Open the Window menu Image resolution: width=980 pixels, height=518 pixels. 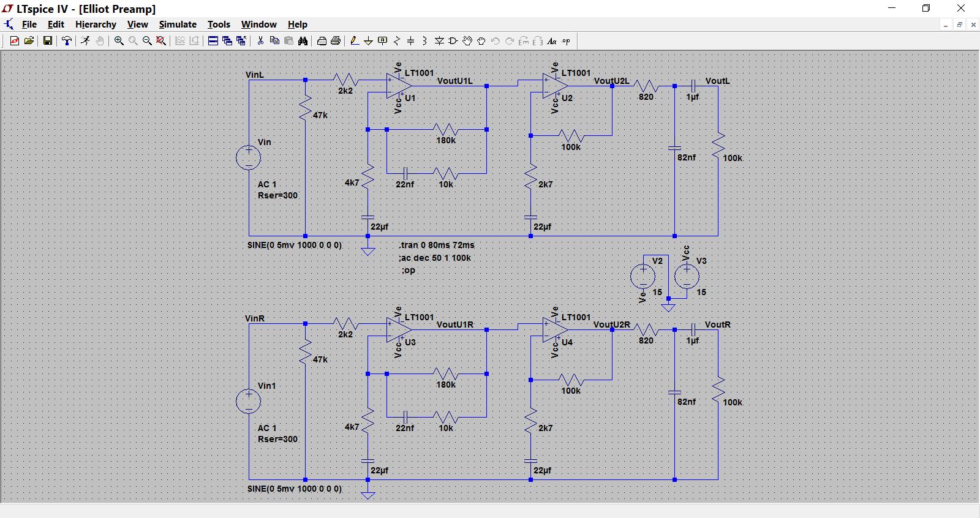[258, 24]
